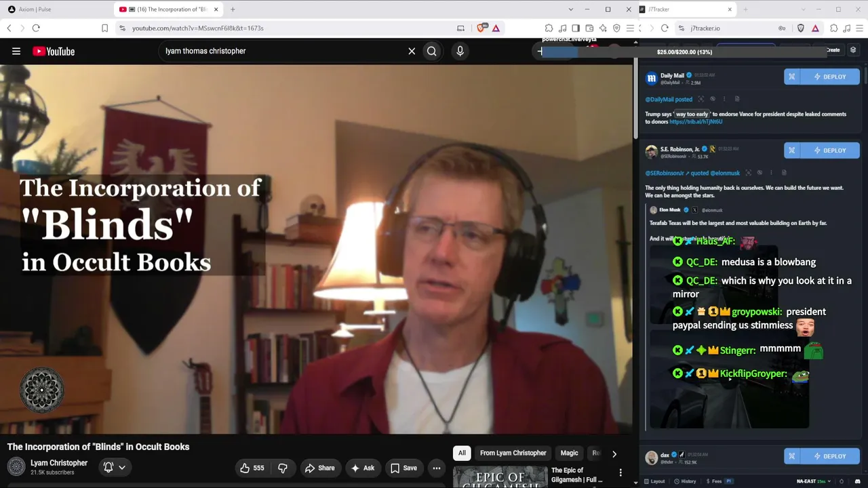
Task: Like the video with 555 likes
Action: tap(252, 468)
